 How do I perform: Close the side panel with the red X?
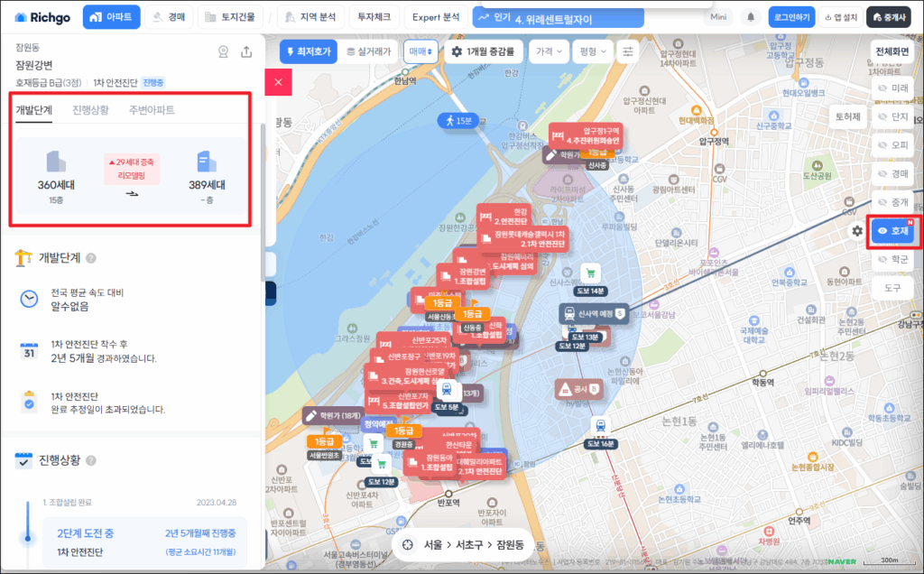tap(278, 82)
